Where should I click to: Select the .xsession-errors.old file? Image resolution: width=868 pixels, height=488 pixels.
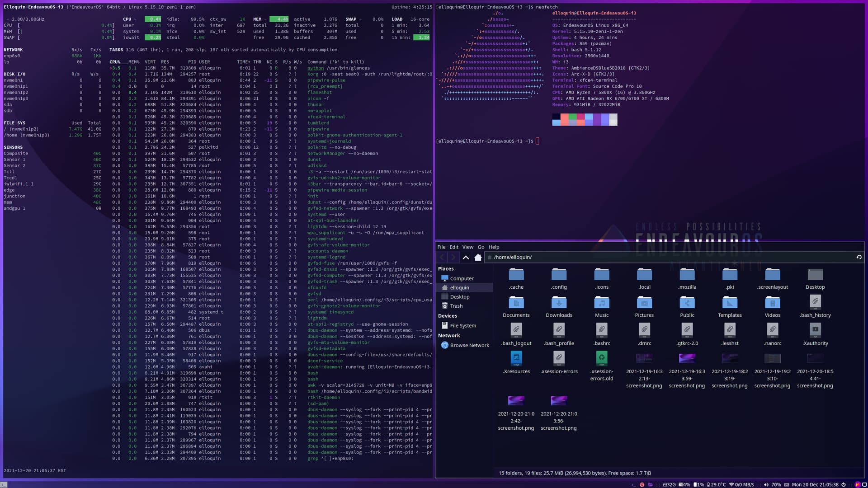point(602,366)
